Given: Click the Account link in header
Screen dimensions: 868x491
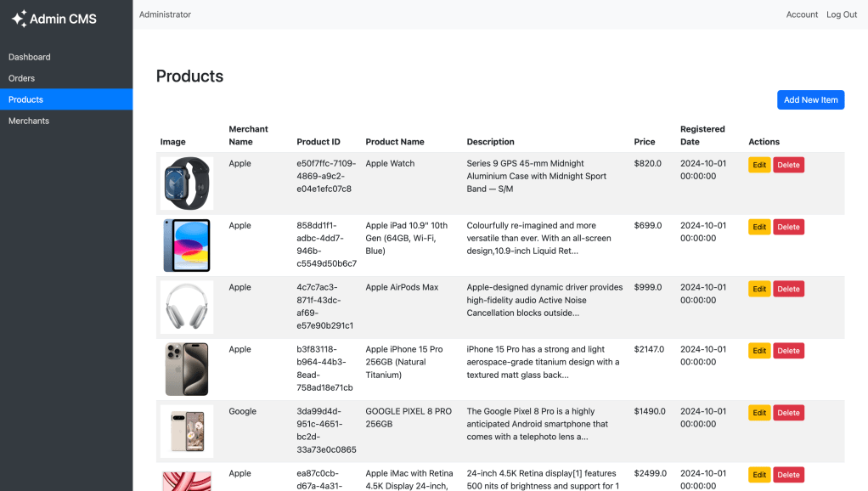Looking at the screenshot, I should coord(802,14).
